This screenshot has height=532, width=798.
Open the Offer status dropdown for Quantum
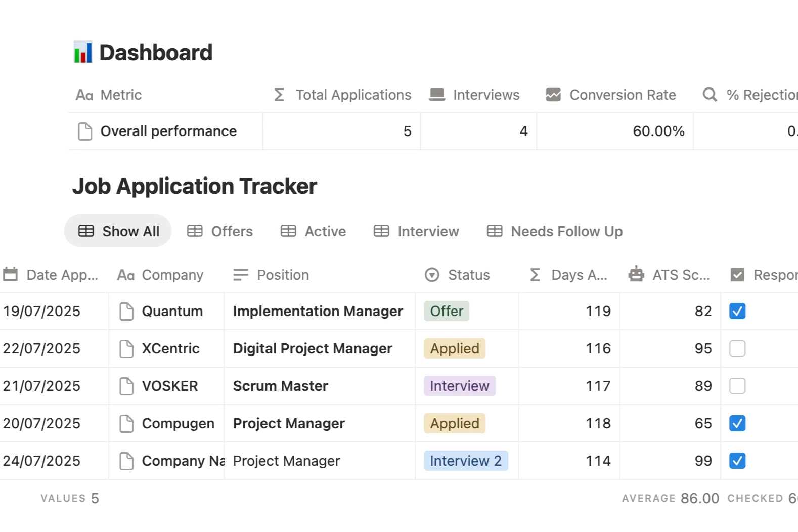tap(447, 312)
